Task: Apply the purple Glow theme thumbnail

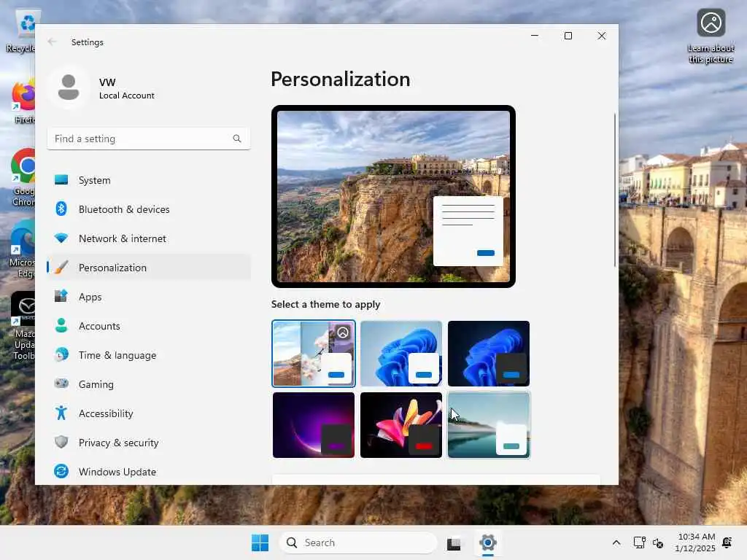Action: point(314,425)
